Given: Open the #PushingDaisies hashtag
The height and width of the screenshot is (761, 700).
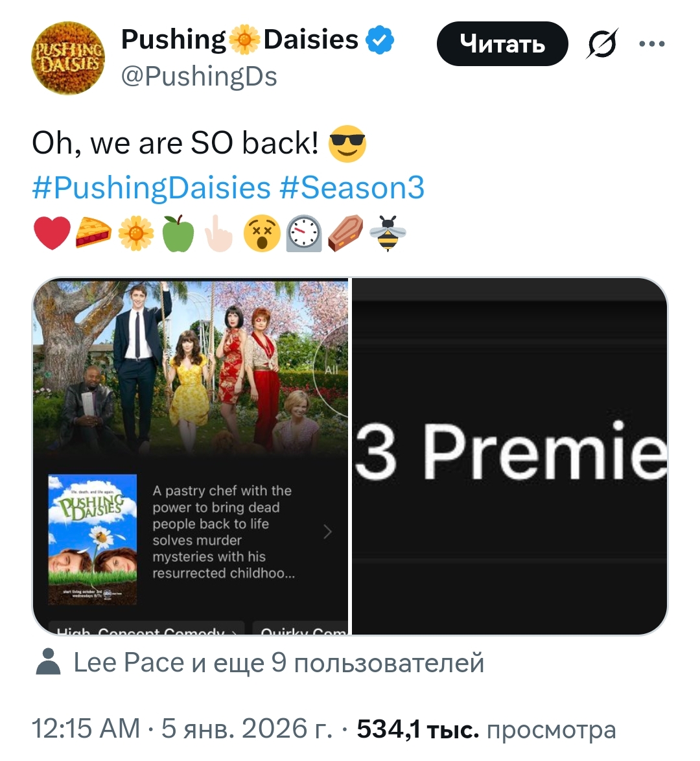Looking at the screenshot, I should (x=151, y=188).
